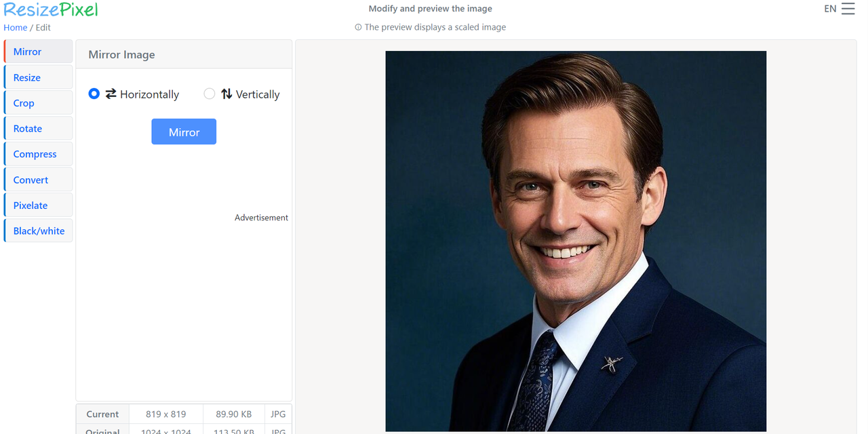The width and height of the screenshot is (868, 434).
Task: Open the hamburger menu icon
Action: (848, 9)
